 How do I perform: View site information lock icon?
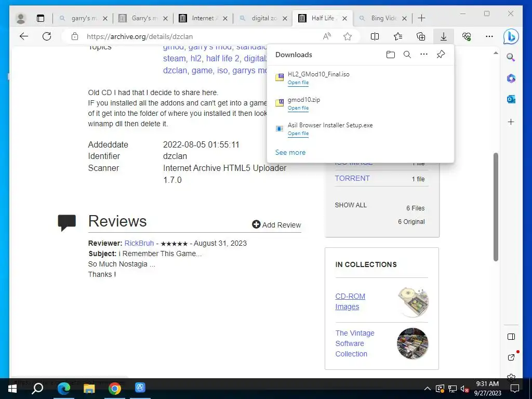[x=75, y=36]
